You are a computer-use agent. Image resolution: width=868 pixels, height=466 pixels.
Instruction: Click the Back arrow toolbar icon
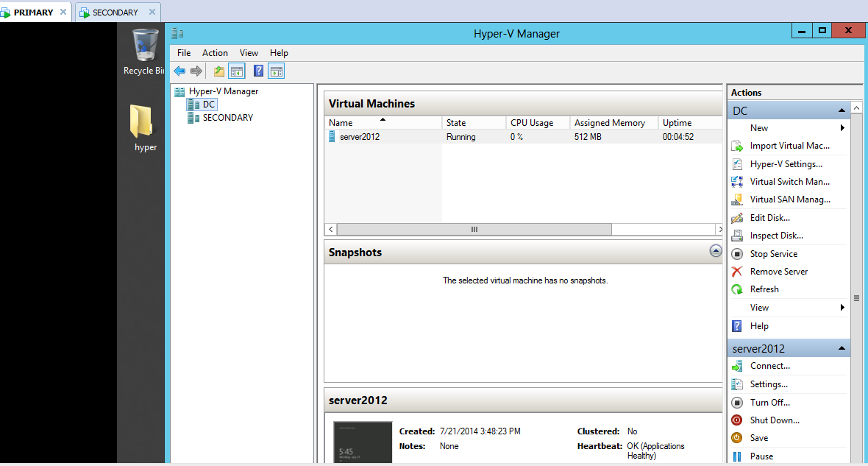[x=179, y=71]
